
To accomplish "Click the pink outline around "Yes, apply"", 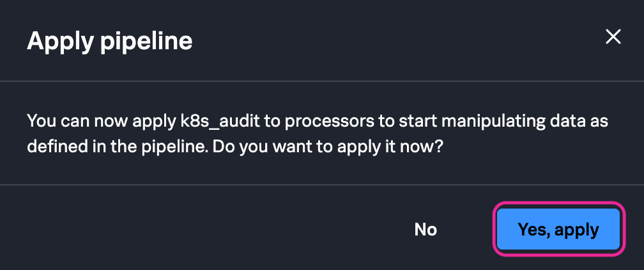I will [x=558, y=203].
